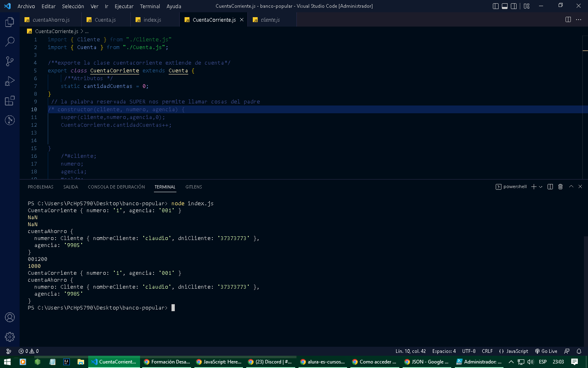588x368 pixels.
Task: Open the editor More Actions menu
Action: [579, 20]
